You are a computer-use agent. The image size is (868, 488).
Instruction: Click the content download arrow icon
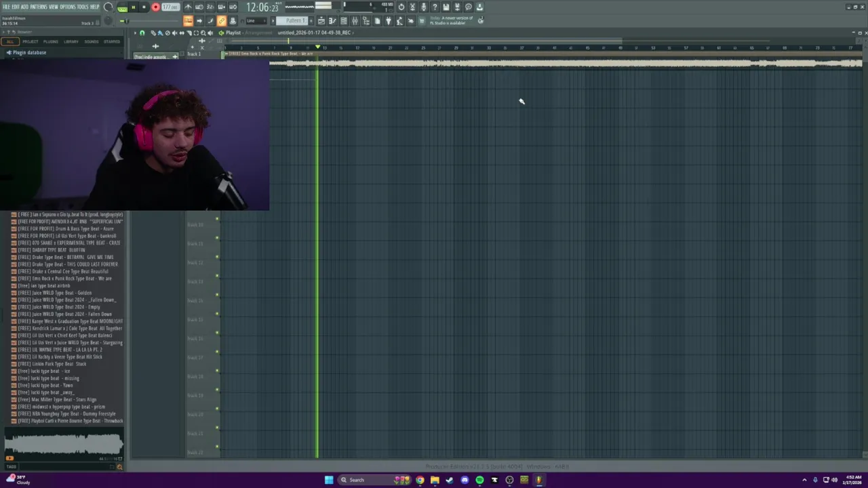(x=479, y=7)
